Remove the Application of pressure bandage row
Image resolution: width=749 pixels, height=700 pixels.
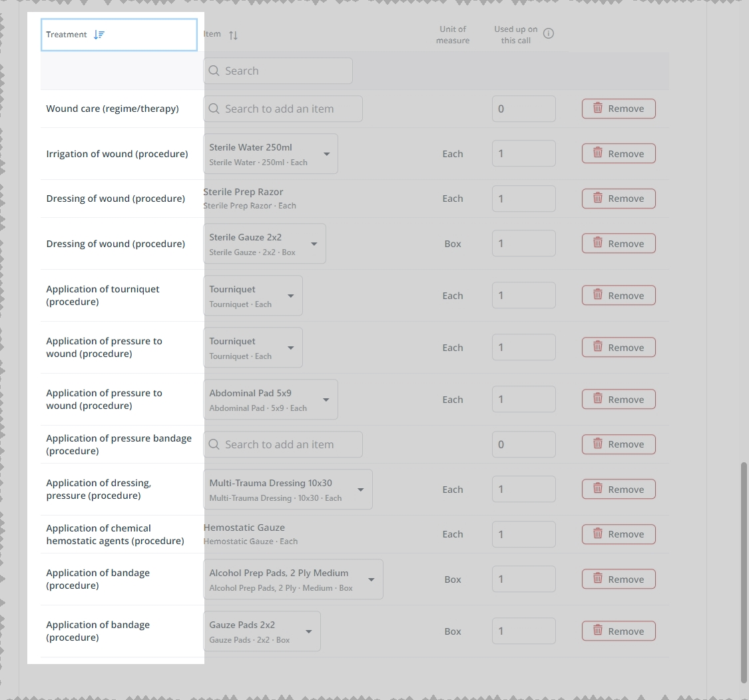[619, 444]
